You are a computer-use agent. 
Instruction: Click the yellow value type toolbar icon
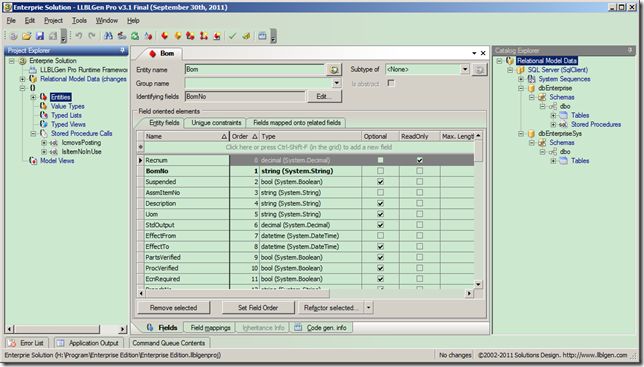click(177, 36)
